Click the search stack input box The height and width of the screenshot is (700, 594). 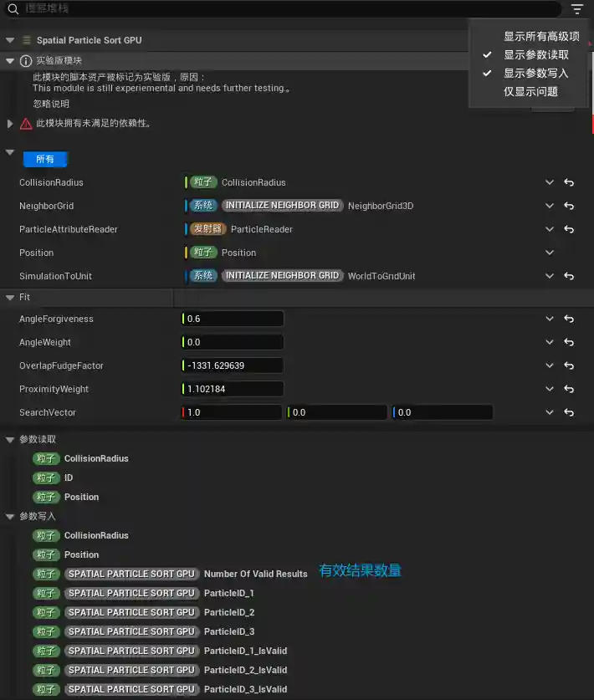click(x=284, y=8)
